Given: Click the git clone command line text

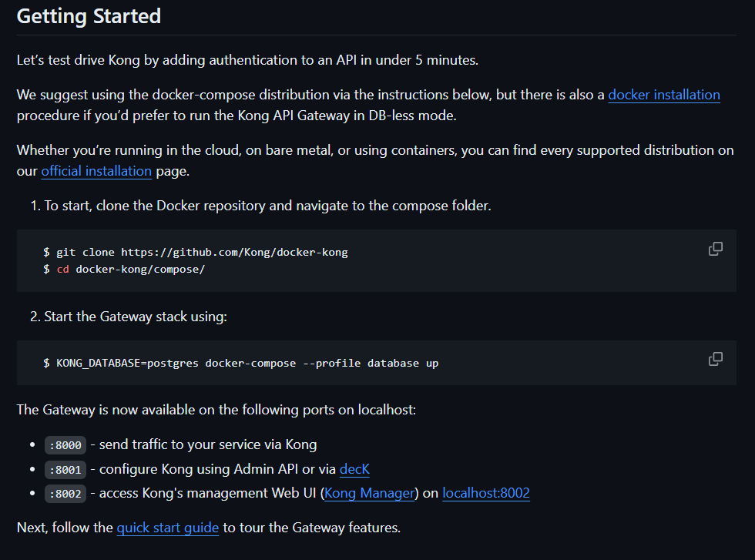Looking at the screenshot, I should coord(196,253).
